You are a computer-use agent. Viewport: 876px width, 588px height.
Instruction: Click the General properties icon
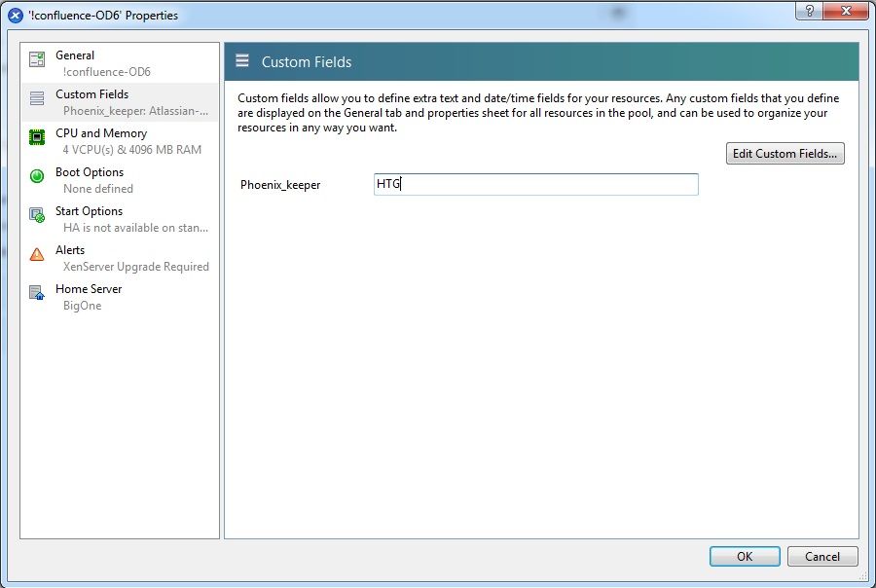click(x=37, y=59)
